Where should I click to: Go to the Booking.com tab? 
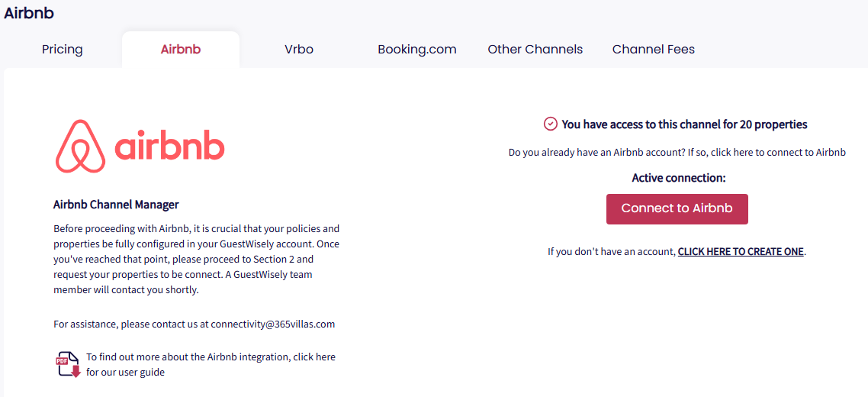(x=417, y=50)
